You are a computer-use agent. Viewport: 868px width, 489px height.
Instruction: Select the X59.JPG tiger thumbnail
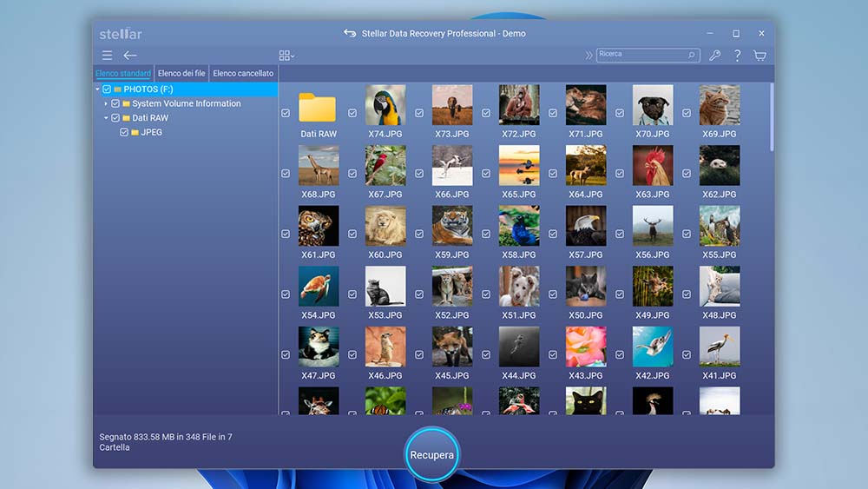click(452, 226)
